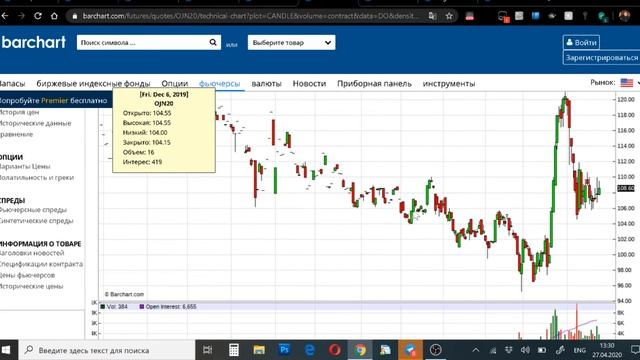Screen dimensions: 640x360
Task: Click the red extension icon next to bookmark star
Action: 470,16
